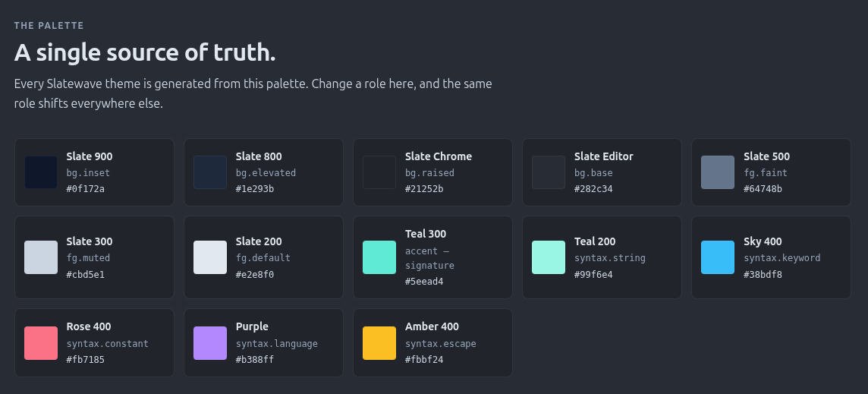Click THE PALETTE section label

click(49, 26)
